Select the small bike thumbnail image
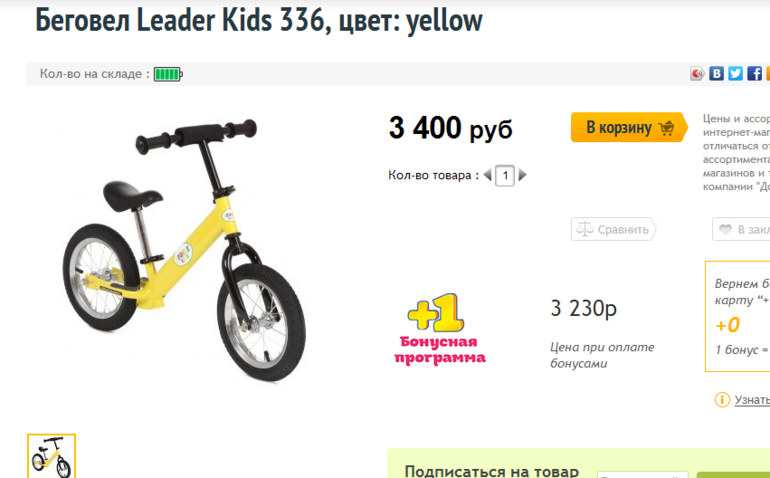 (x=52, y=456)
